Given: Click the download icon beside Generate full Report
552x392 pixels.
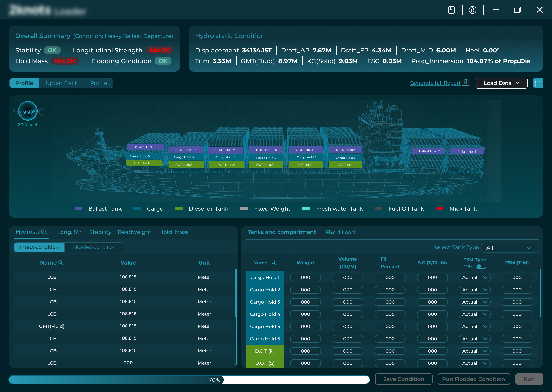Looking at the screenshot, I should coord(466,82).
